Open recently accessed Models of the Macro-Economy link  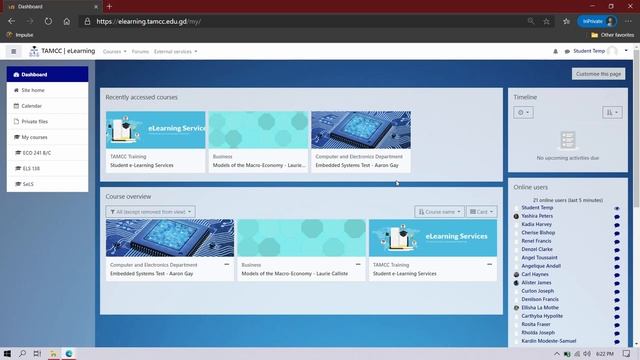(x=259, y=165)
